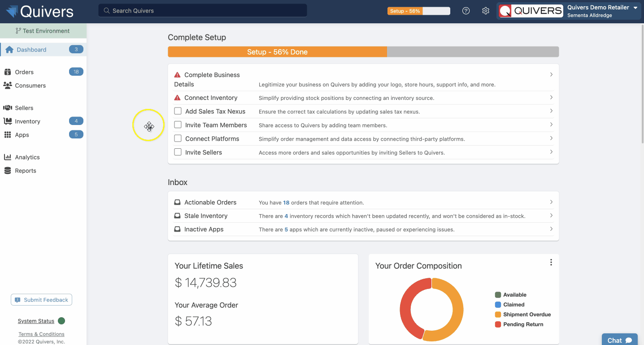Check the Add Sales Tax Nexus box
The image size is (644, 345).
[x=178, y=111]
